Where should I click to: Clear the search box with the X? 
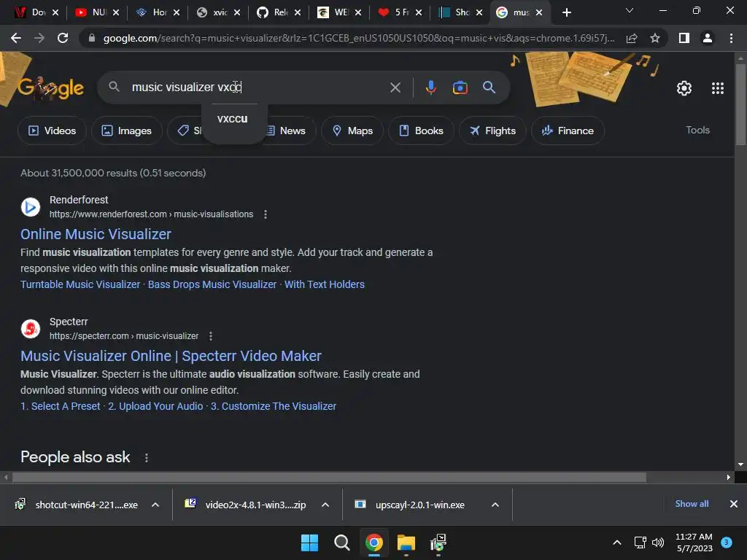395,87
